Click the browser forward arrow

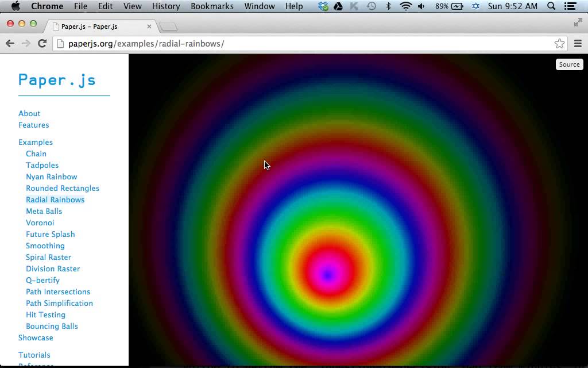pyautogui.click(x=26, y=44)
